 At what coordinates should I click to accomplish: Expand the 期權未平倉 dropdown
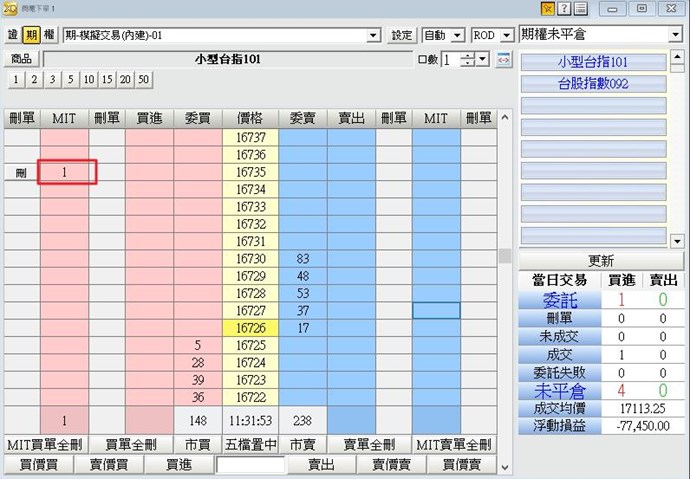pos(676,35)
